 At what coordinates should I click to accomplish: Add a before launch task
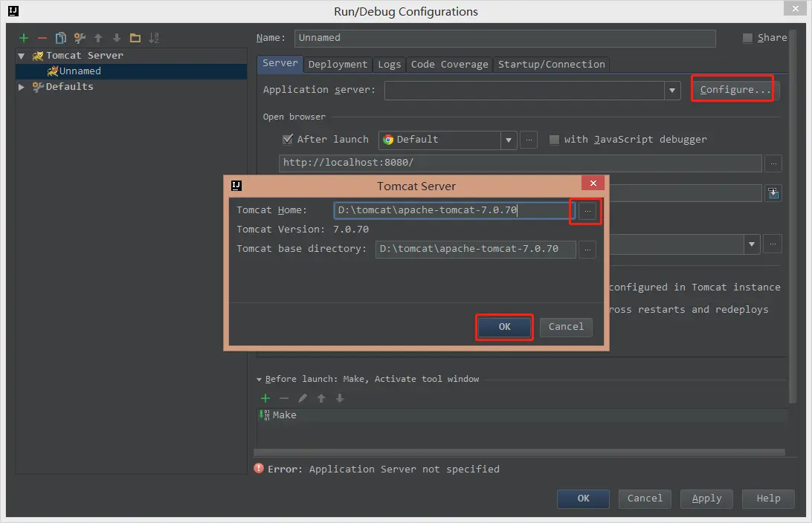coord(265,398)
